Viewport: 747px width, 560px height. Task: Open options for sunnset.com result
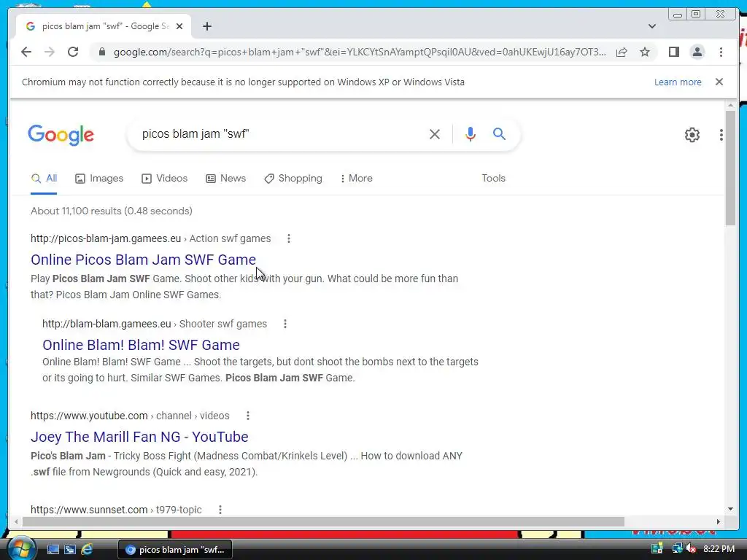click(x=220, y=510)
